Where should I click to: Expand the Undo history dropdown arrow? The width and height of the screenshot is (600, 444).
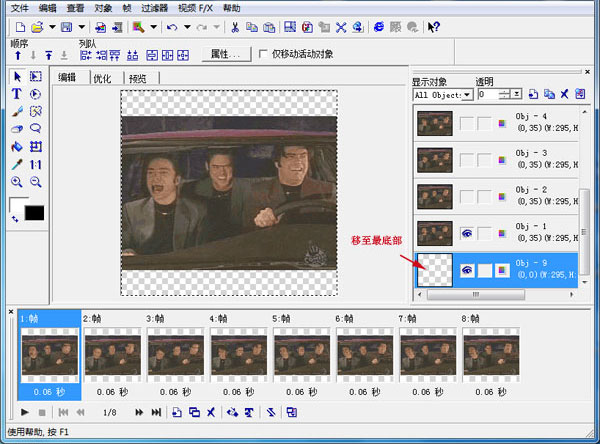187,27
